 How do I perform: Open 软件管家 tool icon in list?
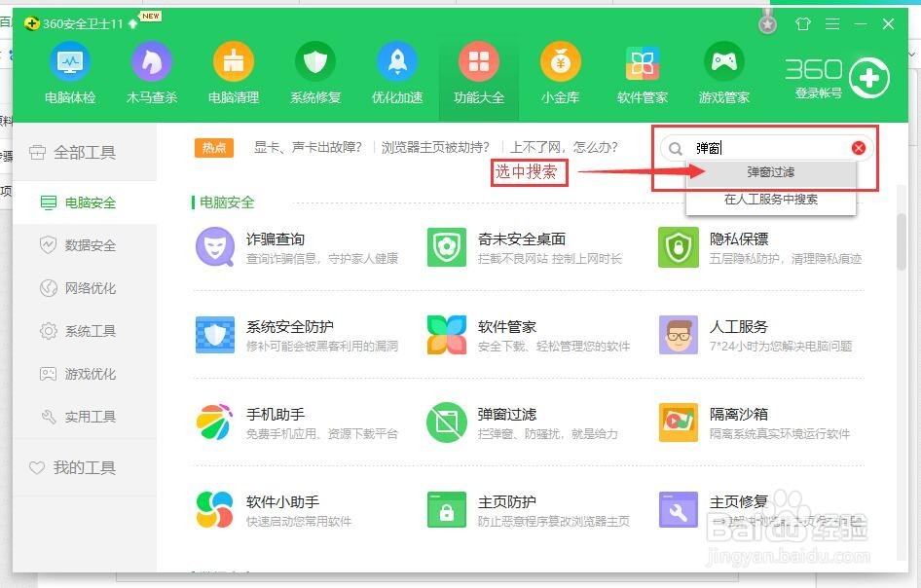(x=447, y=335)
